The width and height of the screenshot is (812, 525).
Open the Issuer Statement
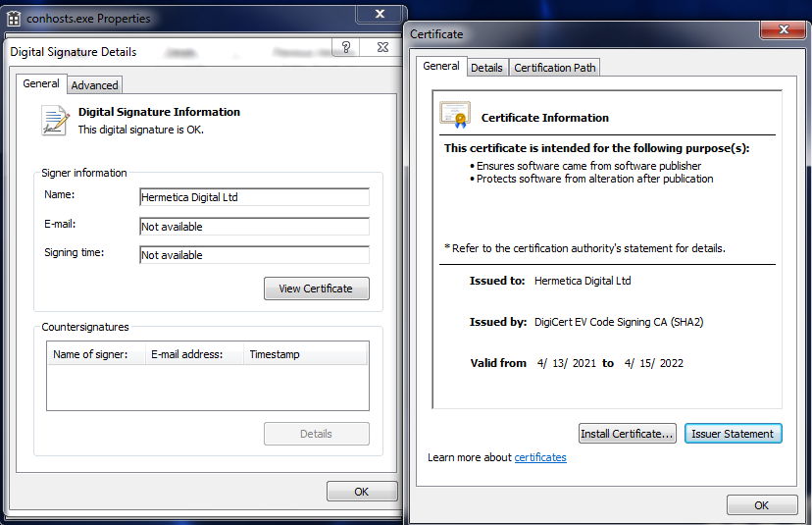(x=733, y=434)
